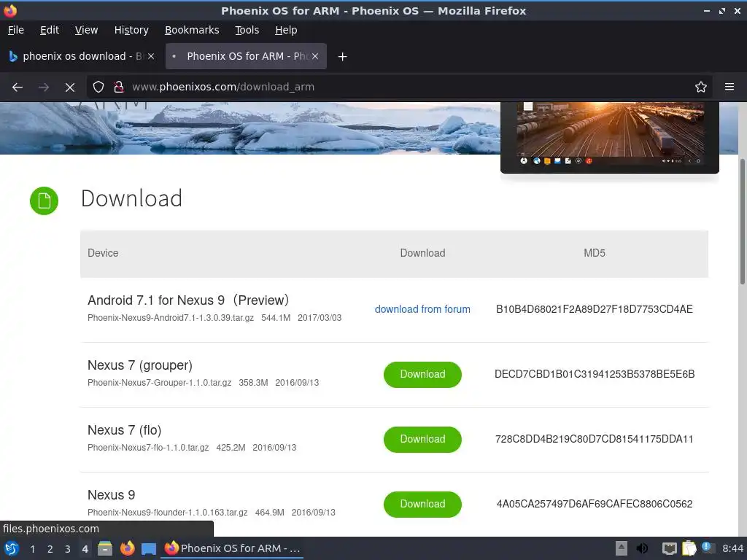Click the 'Download' section heading
747x560 pixels.
click(131, 198)
